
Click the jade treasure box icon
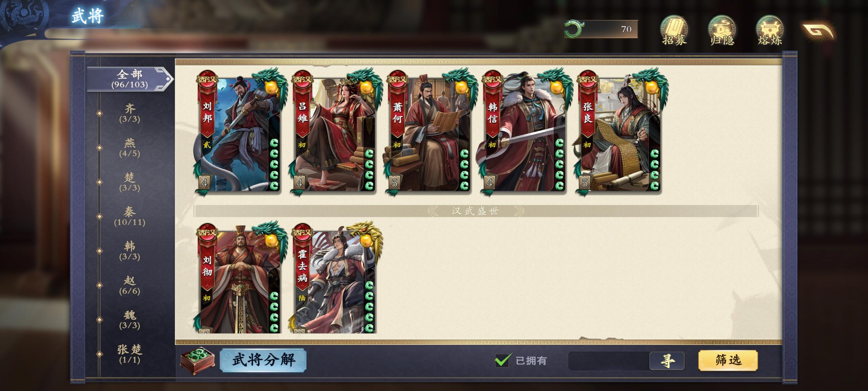point(198,361)
